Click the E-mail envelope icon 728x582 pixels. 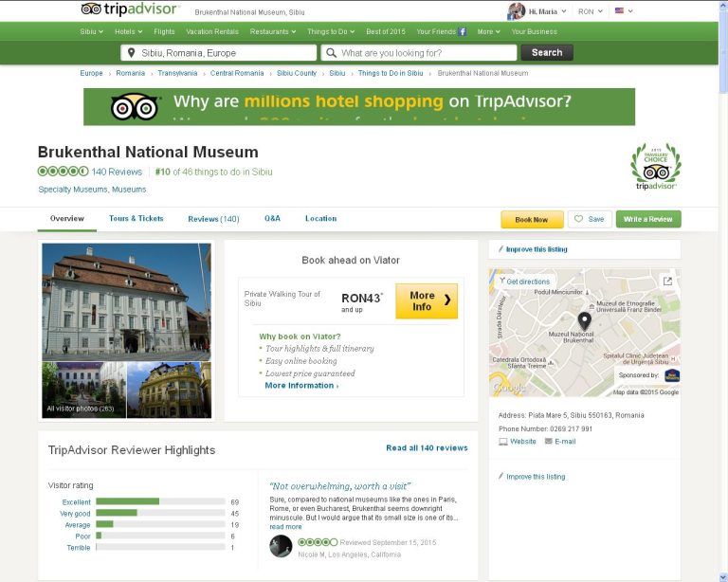pyautogui.click(x=548, y=441)
